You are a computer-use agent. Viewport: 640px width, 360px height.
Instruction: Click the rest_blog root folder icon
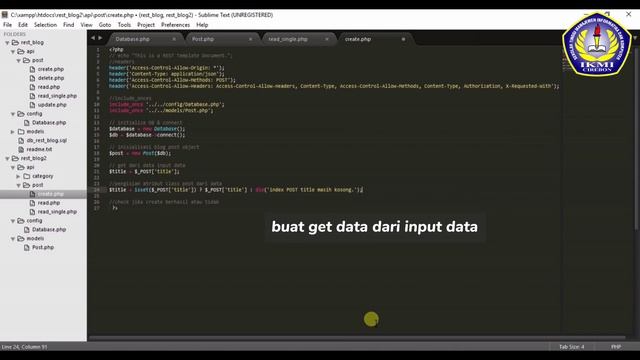(x=15, y=42)
